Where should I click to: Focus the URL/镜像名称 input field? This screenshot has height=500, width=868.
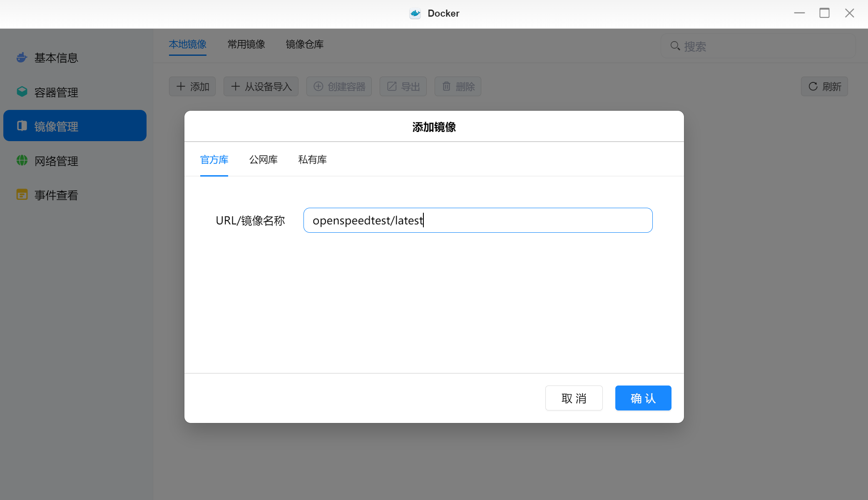pos(478,220)
